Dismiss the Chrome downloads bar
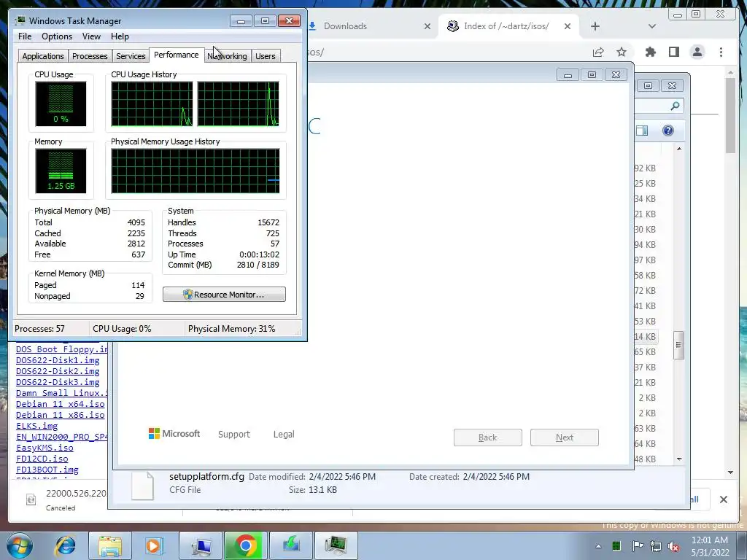This screenshot has width=747, height=560. [x=723, y=499]
